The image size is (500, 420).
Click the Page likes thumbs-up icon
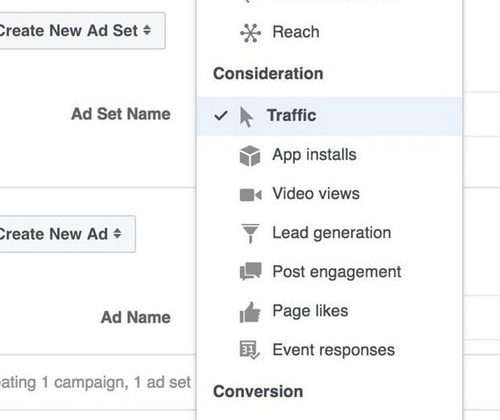[250, 312]
